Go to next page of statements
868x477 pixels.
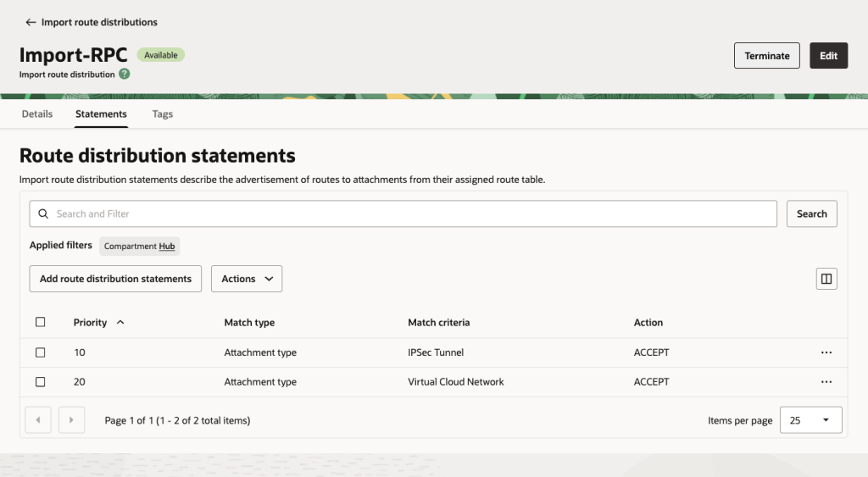72,420
